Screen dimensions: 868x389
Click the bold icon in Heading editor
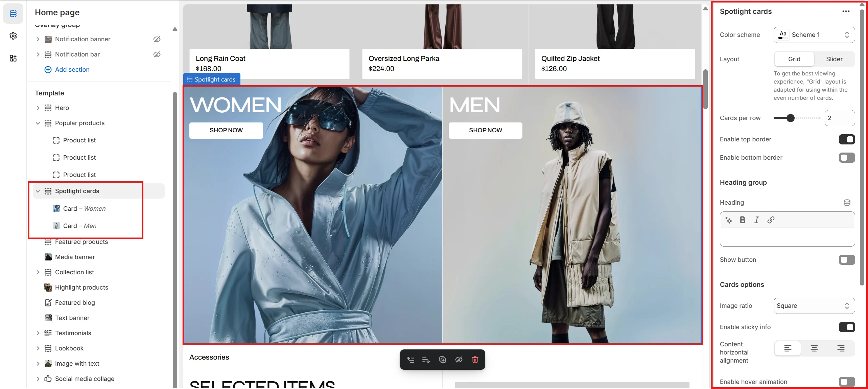click(x=742, y=220)
